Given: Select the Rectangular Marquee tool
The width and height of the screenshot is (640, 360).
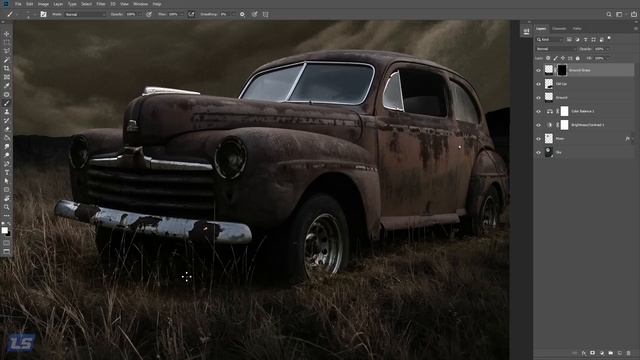Looking at the screenshot, I should coord(7,42).
